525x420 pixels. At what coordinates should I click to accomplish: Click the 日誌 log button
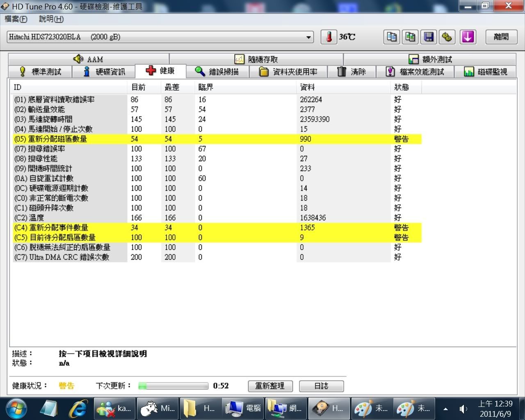pyautogui.click(x=322, y=386)
